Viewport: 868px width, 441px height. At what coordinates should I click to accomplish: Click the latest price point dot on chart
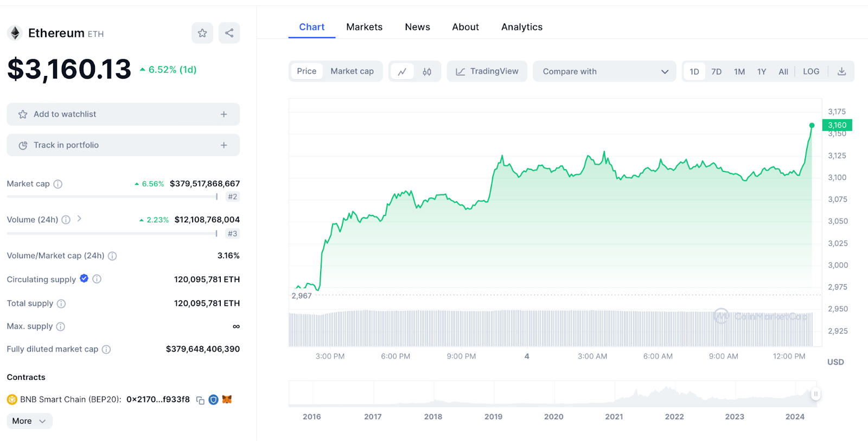tap(812, 125)
